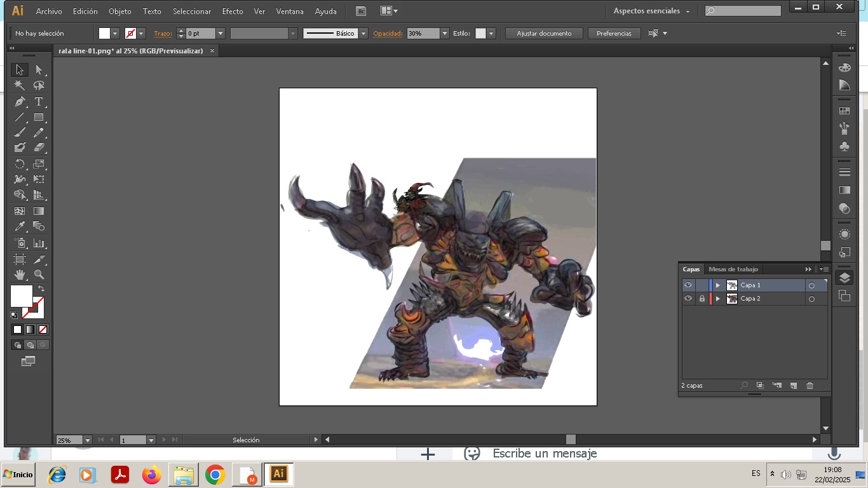
Task: Click the Ajustar documento button
Action: pos(544,34)
